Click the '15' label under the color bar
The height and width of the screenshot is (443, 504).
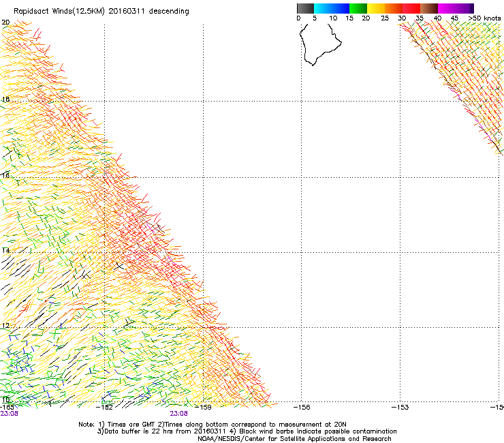[x=349, y=18]
